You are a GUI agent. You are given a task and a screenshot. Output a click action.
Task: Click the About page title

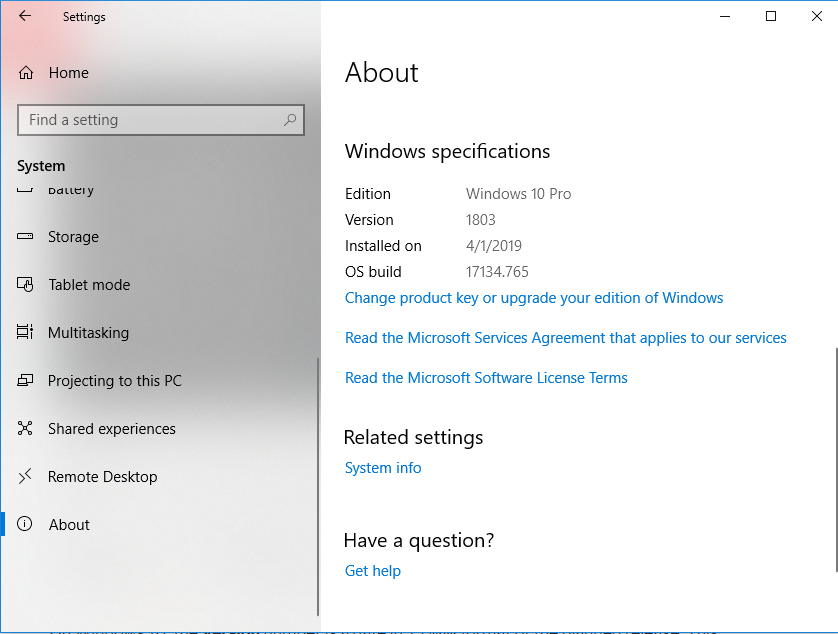382,72
